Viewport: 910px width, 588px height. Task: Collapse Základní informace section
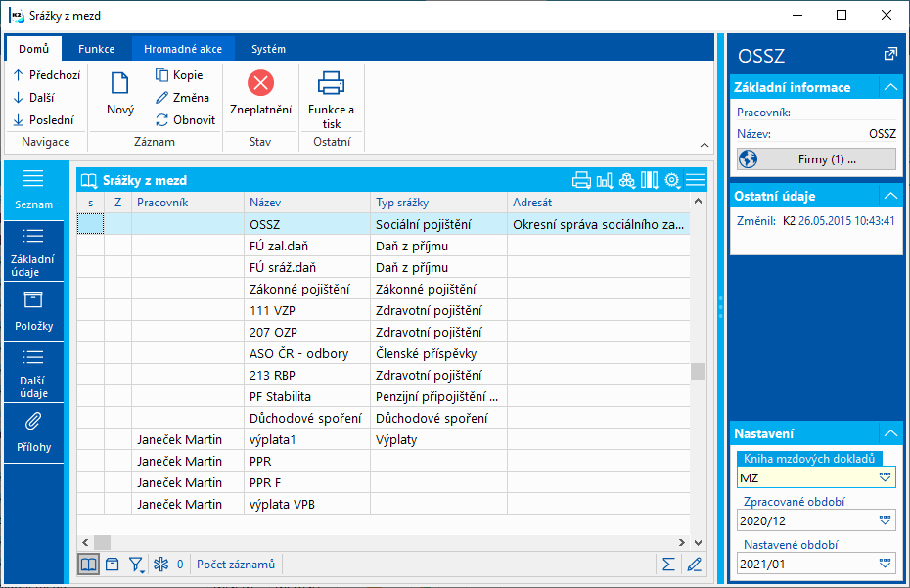(890, 87)
